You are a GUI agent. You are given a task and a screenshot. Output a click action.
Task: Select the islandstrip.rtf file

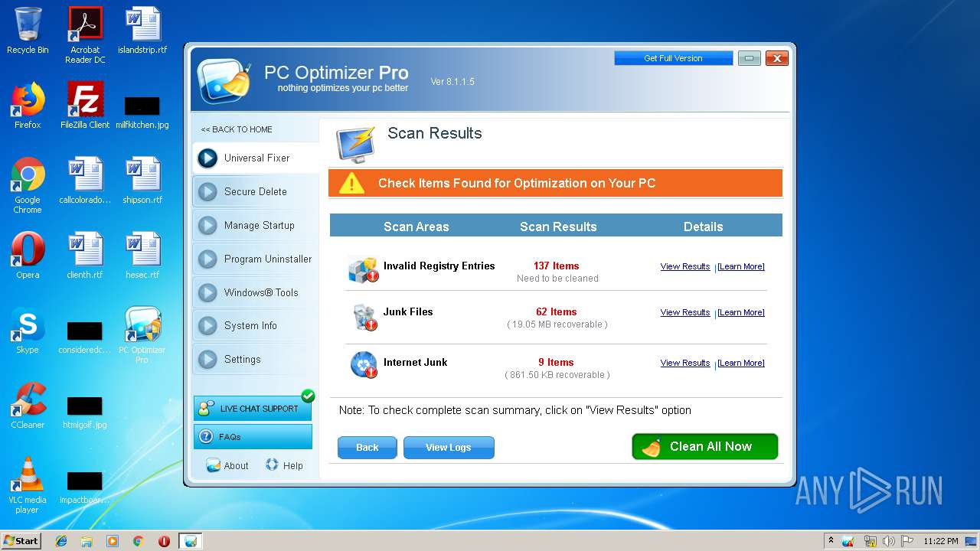click(x=142, y=31)
